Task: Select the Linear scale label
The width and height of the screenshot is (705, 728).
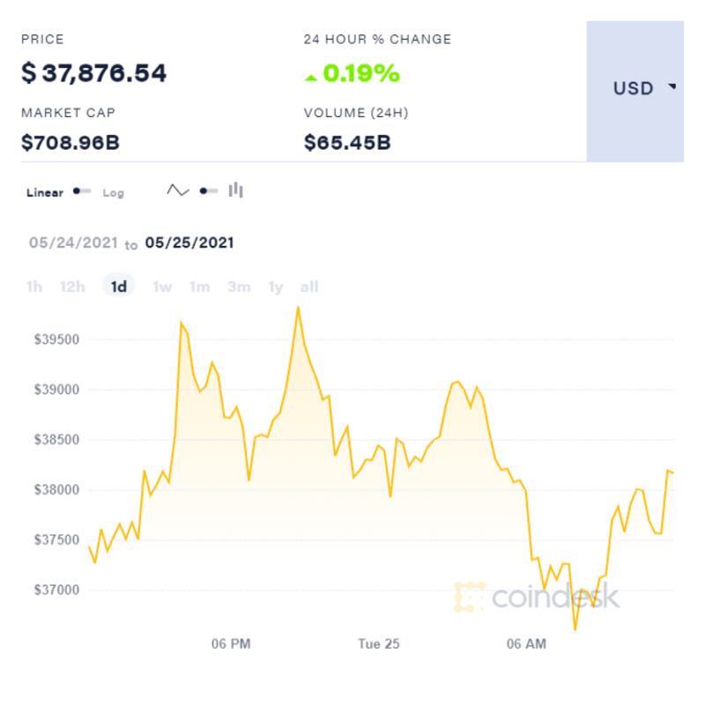Action: (45, 192)
